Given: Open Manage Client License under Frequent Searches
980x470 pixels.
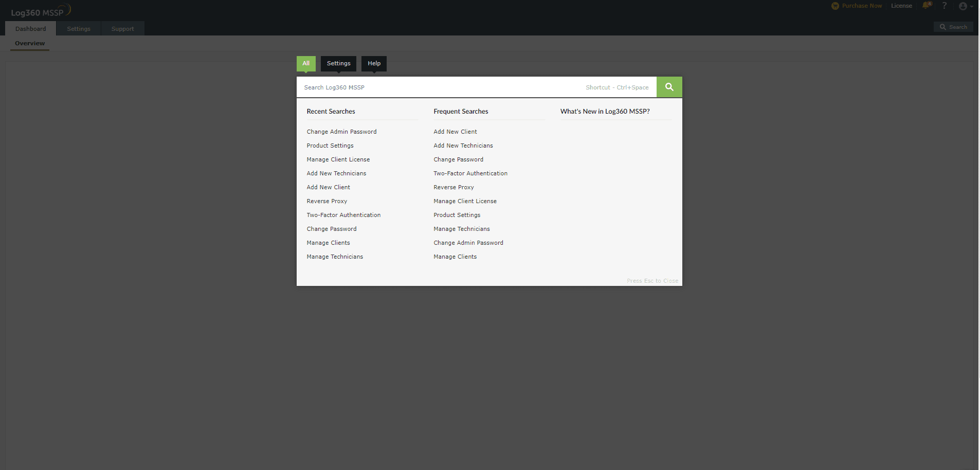Looking at the screenshot, I should (x=465, y=201).
